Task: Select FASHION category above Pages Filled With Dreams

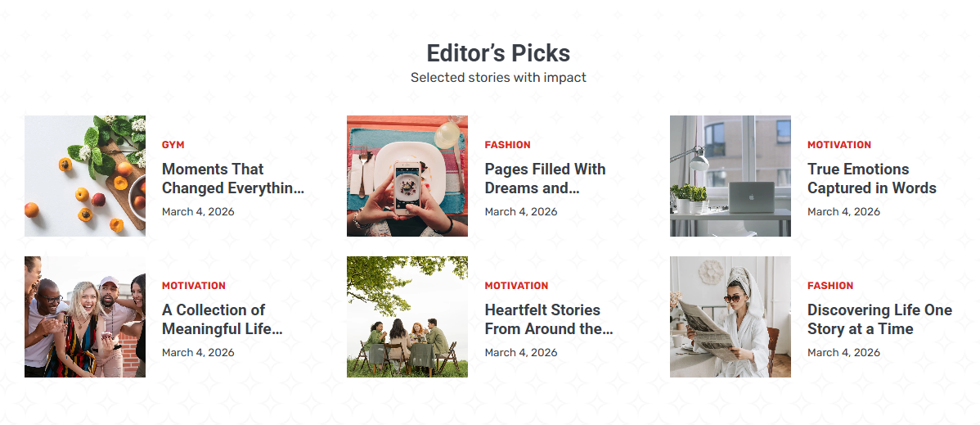Action: pos(507,145)
